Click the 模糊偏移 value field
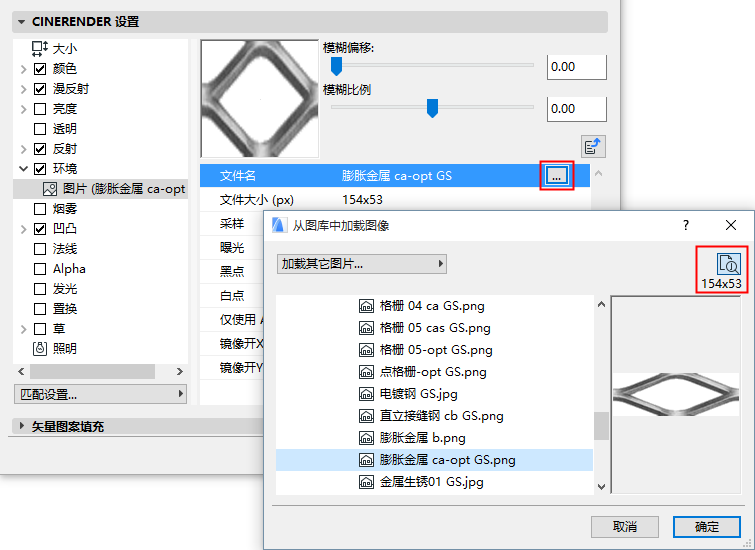The height and width of the screenshot is (550, 755). 576,67
